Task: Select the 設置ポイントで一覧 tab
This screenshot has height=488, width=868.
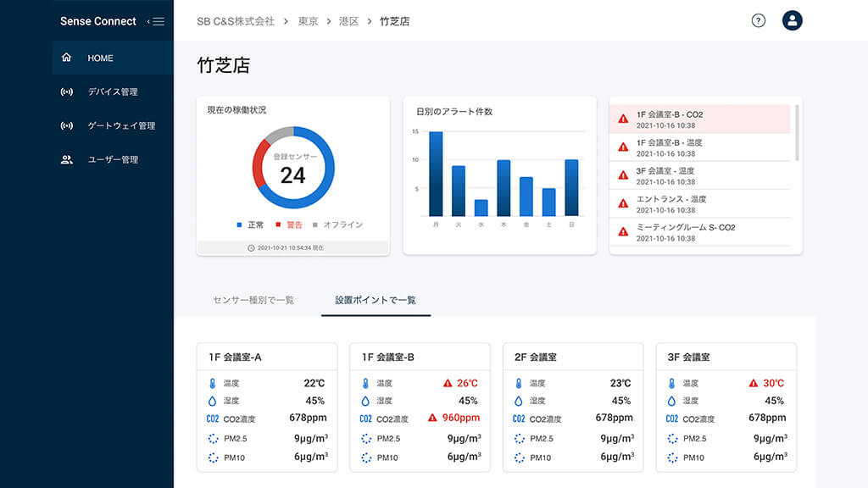Action: [376, 300]
